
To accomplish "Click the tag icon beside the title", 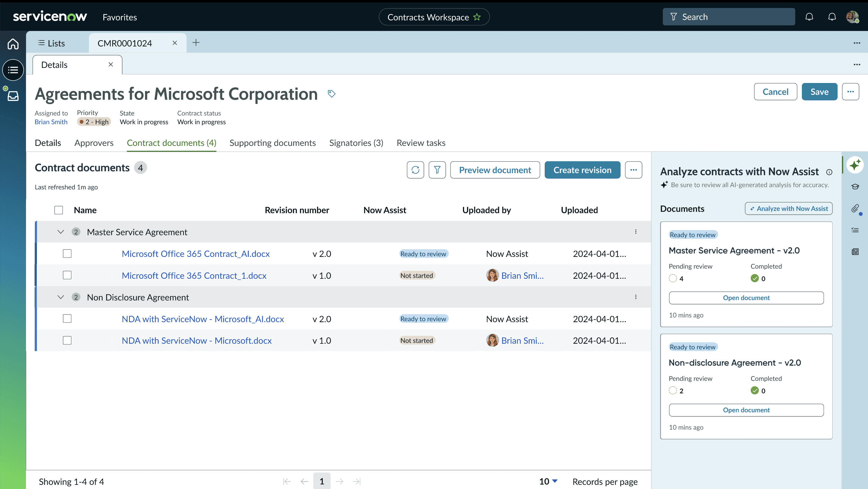I will 332,94.
